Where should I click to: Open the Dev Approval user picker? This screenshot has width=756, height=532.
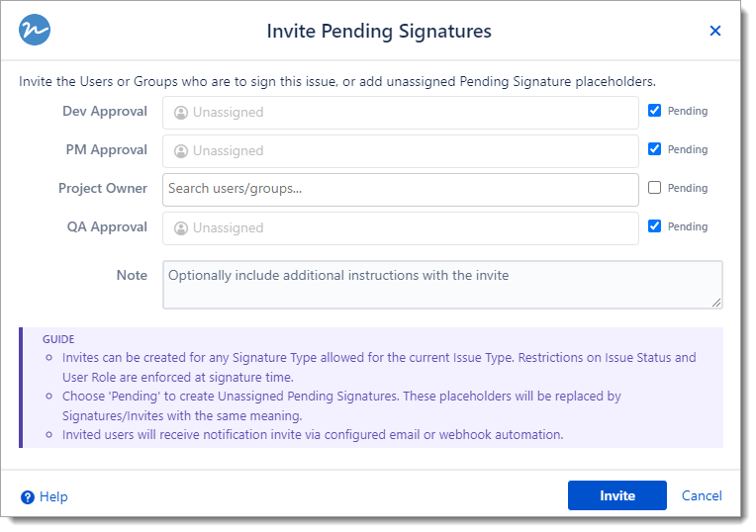click(x=400, y=113)
